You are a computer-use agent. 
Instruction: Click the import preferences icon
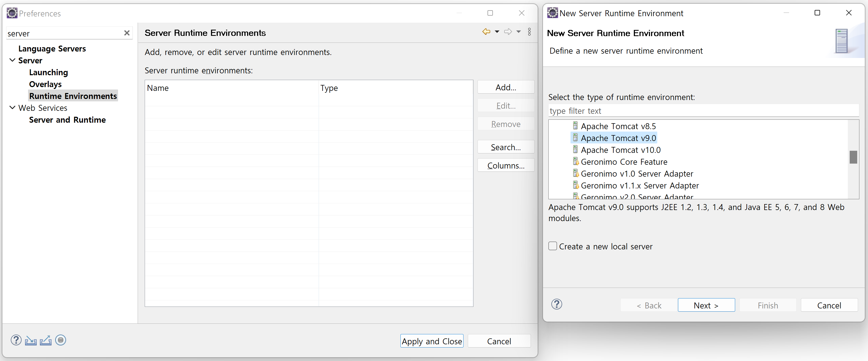point(31,341)
